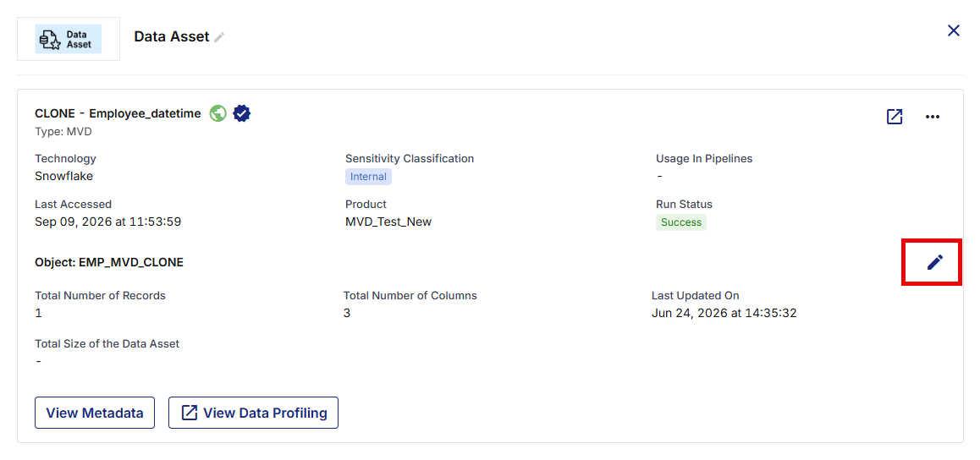Close the Data Asset panel
The height and width of the screenshot is (460, 980).
953,30
